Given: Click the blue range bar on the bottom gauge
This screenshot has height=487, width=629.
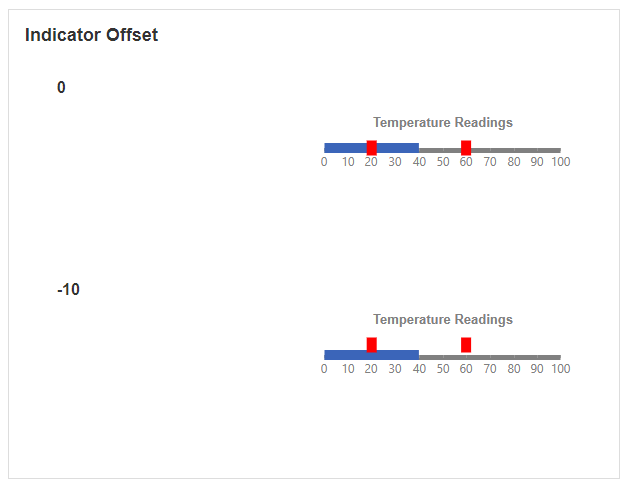Looking at the screenshot, I should click(395, 354).
